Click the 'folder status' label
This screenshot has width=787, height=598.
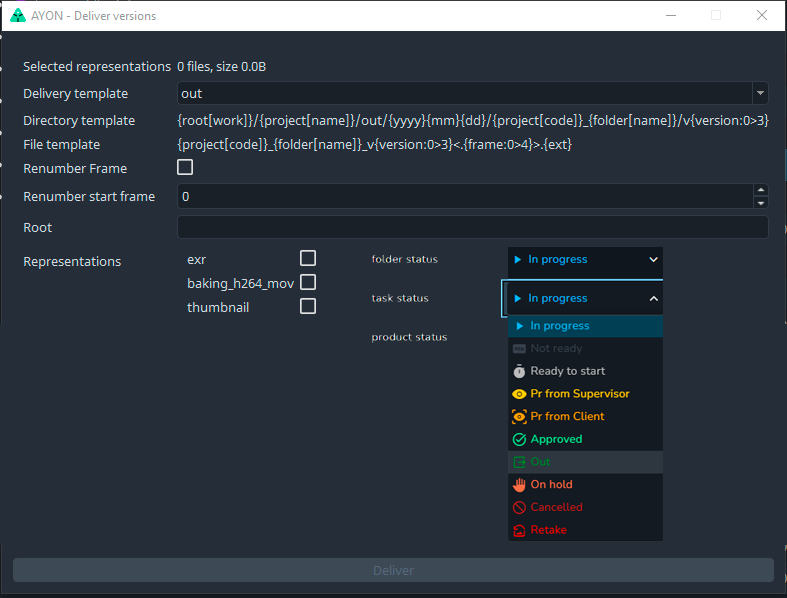[x=405, y=259]
